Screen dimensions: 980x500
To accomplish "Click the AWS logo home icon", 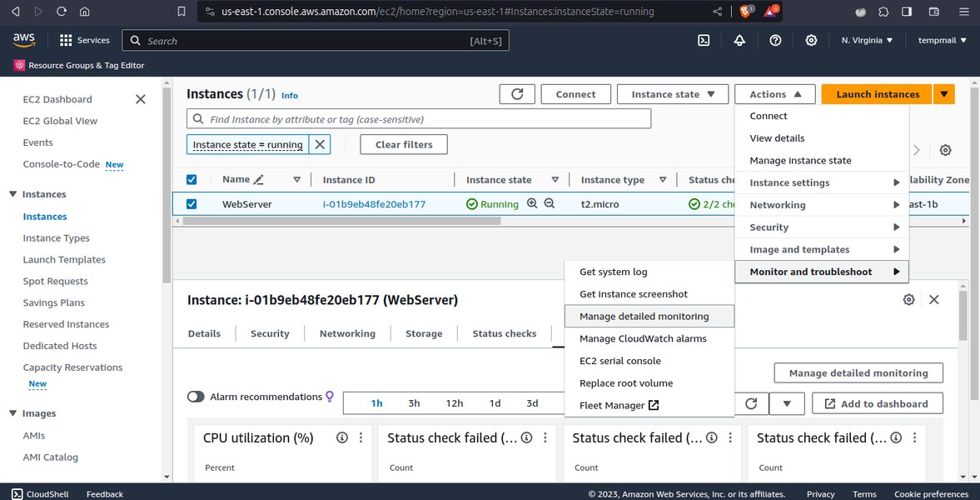I will point(24,41).
